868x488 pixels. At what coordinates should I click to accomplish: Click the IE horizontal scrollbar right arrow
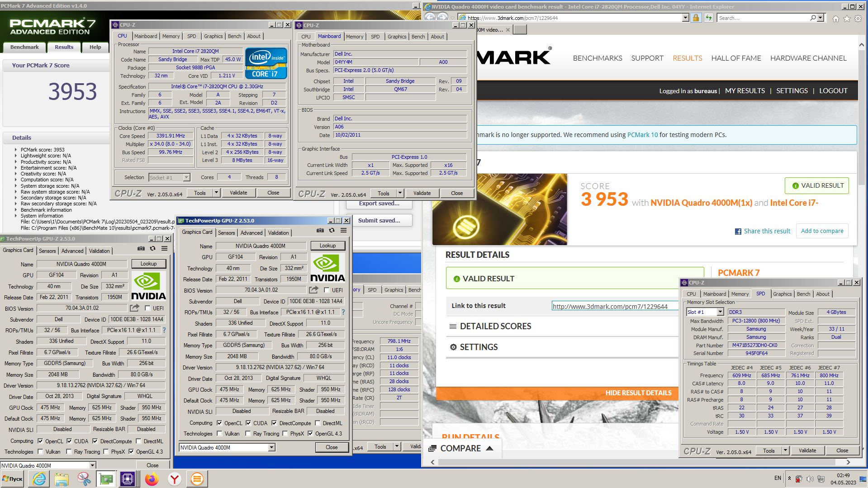848,462
